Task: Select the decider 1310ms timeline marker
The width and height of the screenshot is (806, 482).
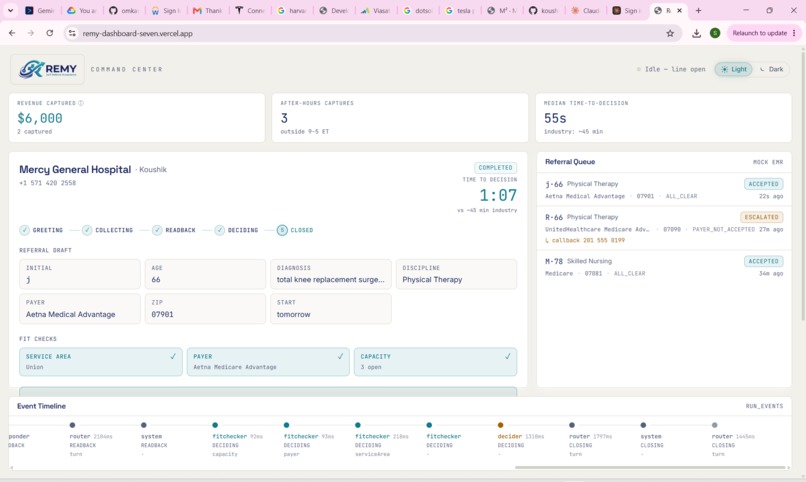Action: [x=500, y=425]
